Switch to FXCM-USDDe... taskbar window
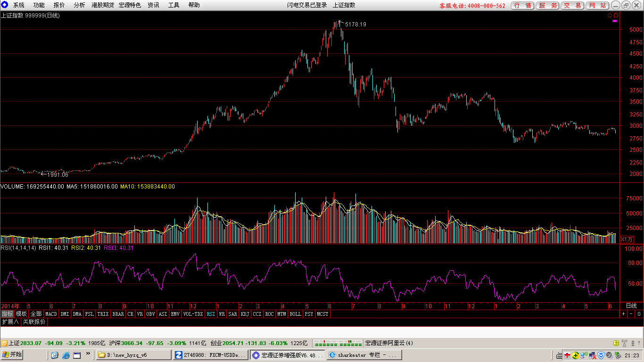This screenshot has height=362, width=644. [x=210, y=355]
